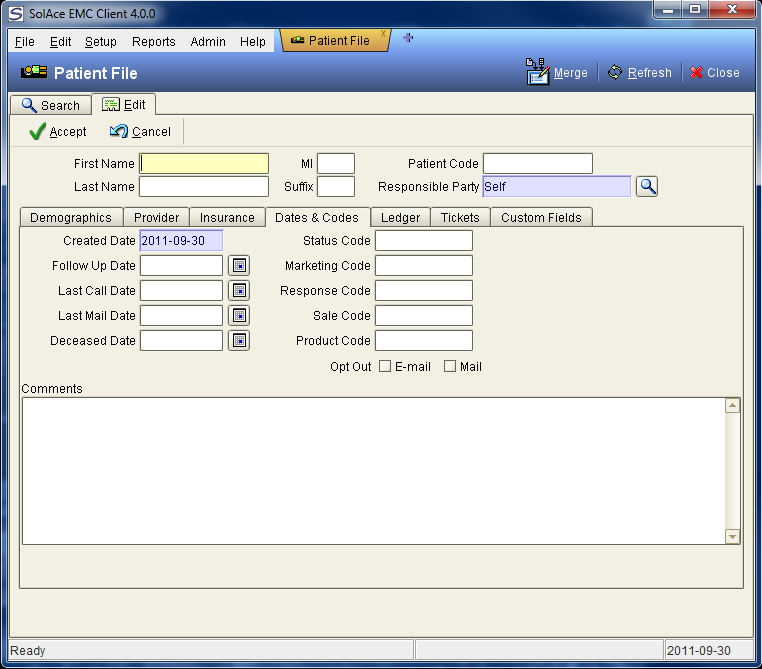Open the Follow Up Date calendar picker

[239, 266]
